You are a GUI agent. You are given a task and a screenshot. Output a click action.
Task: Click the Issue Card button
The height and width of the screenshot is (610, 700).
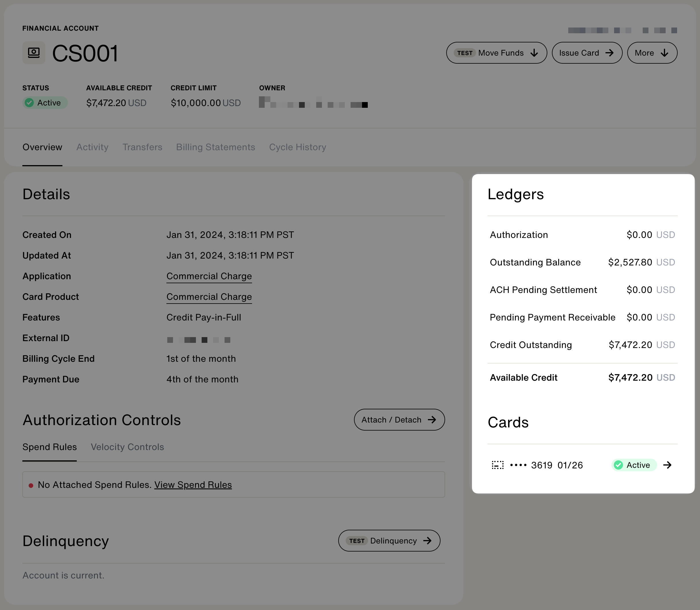587,53
